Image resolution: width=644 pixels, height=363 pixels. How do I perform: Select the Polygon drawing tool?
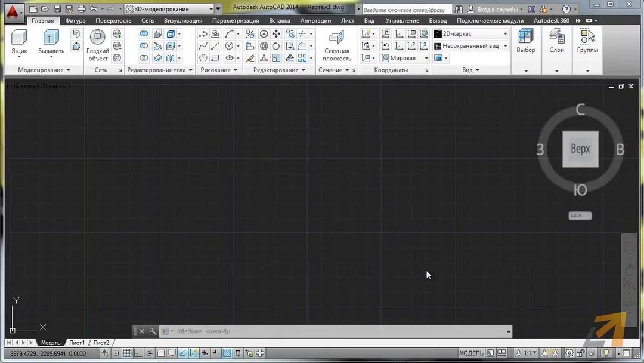203,58
